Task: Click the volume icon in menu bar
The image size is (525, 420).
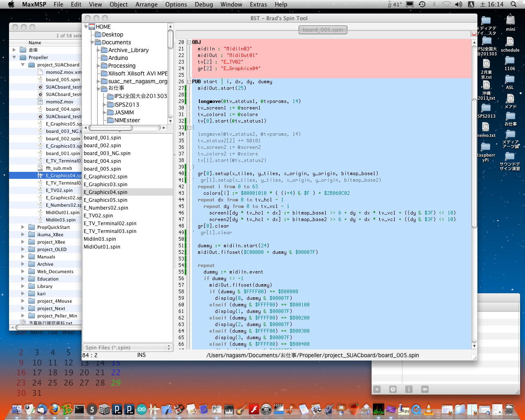Action: tap(459, 5)
